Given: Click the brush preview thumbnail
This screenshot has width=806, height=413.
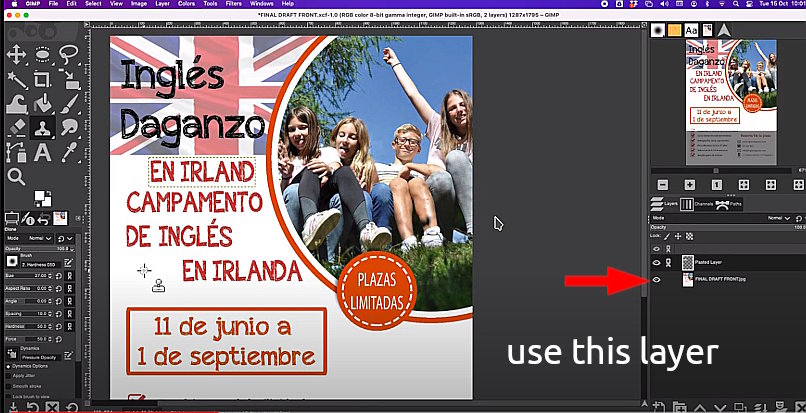Looking at the screenshot, I should click(11, 261).
